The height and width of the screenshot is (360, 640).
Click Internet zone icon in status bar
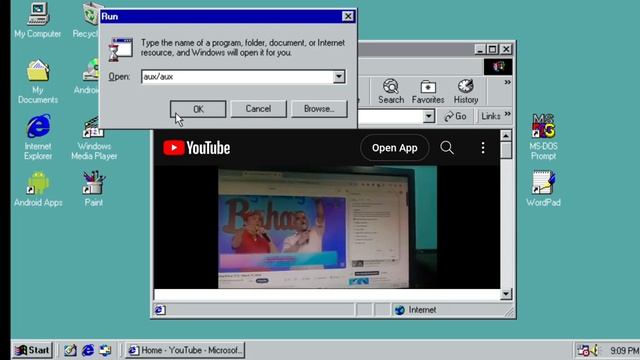click(x=400, y=310)
